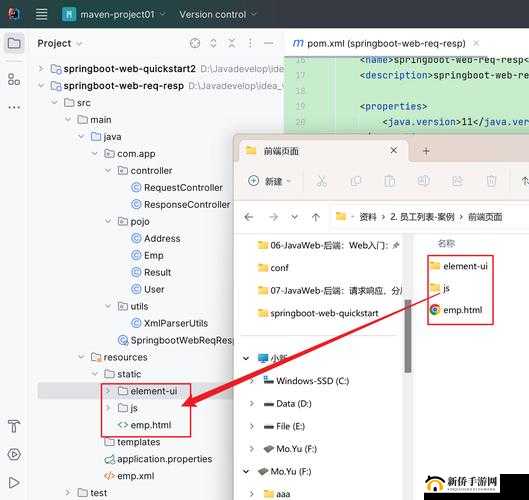This screenshot has width=529, height=500.
Task: Click the Explorer navigation pane scrollbar
Action: point(408,336)
